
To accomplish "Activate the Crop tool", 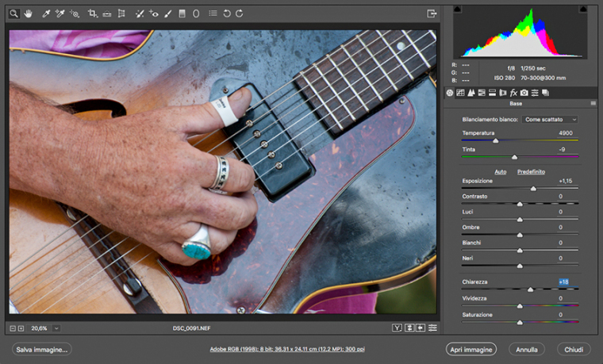I will click(x=92, y=13).
